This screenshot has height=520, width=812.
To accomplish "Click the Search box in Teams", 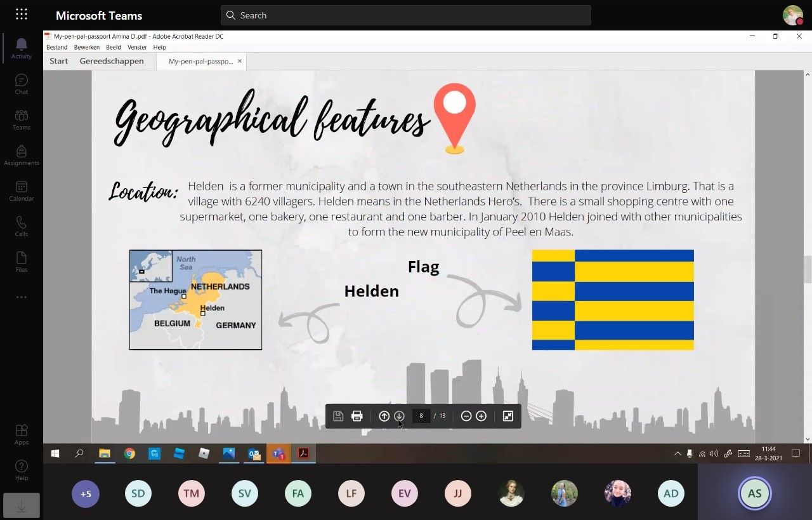I will click(406, 15).
